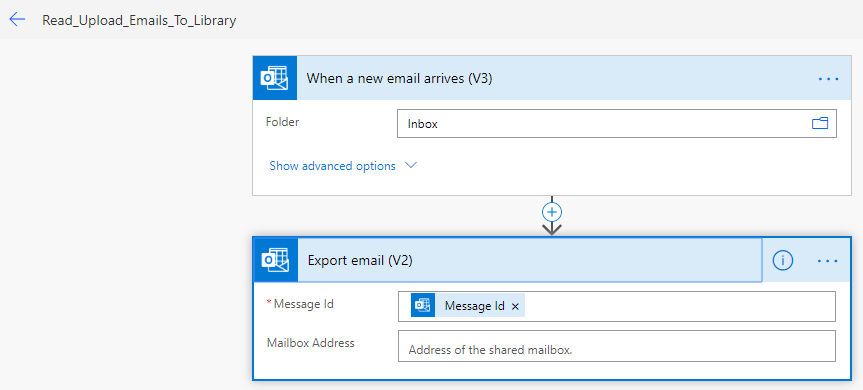
Task: Open info icon on Export email action
Action: click(x=783, y=261)
